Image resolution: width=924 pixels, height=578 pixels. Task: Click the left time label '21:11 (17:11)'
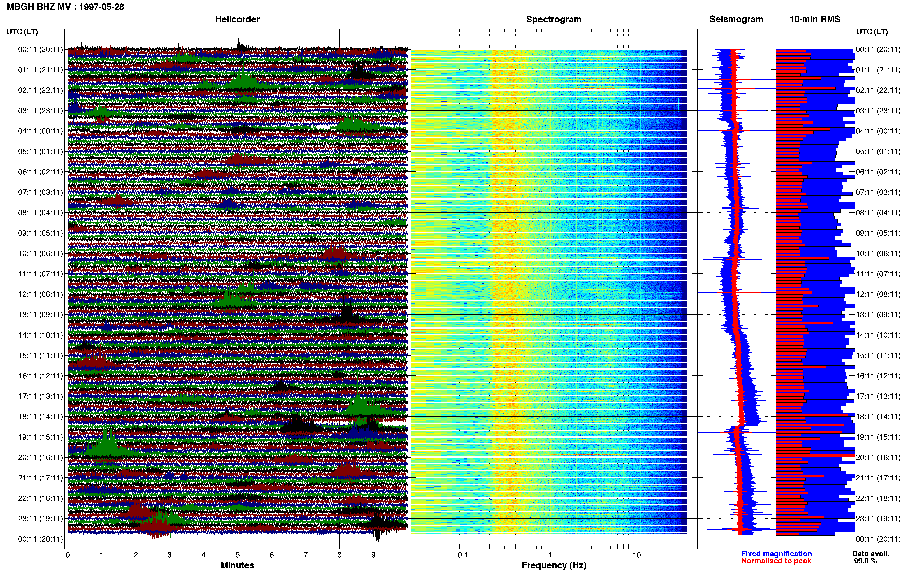point(41,478)
